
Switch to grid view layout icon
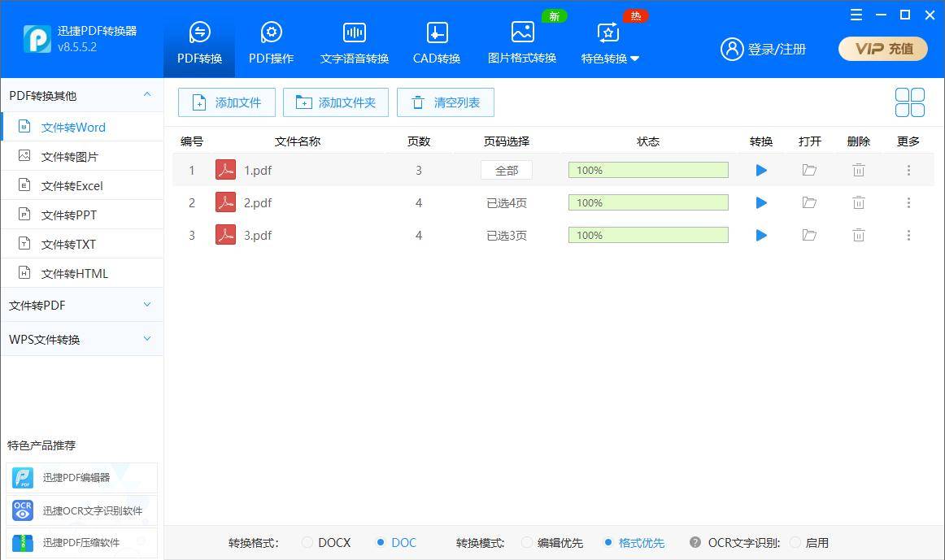(x=909, y=102)
